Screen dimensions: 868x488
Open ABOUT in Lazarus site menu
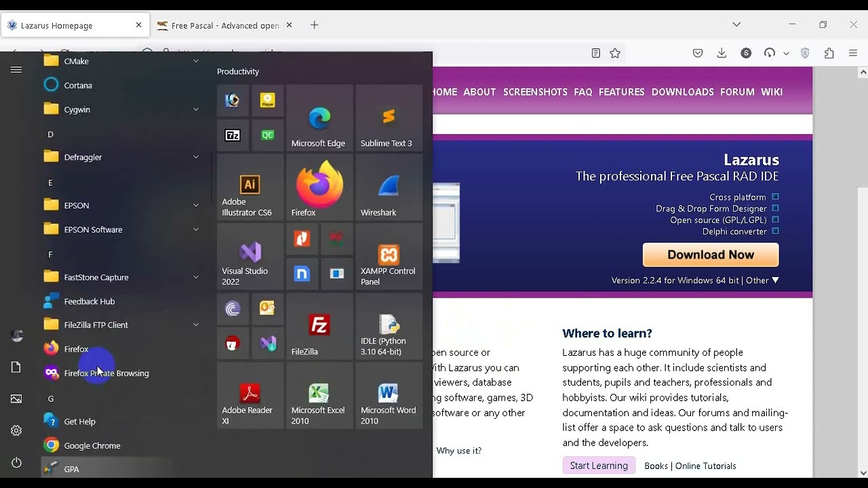coord(479,91)
